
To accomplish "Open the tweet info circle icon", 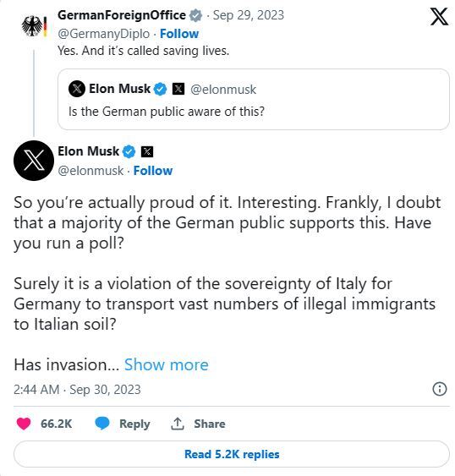I will coord(440,389).
